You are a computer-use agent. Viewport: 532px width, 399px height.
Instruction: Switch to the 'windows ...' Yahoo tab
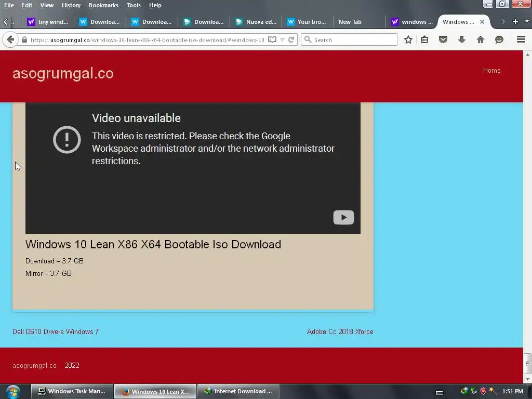(x=412, y=22)
